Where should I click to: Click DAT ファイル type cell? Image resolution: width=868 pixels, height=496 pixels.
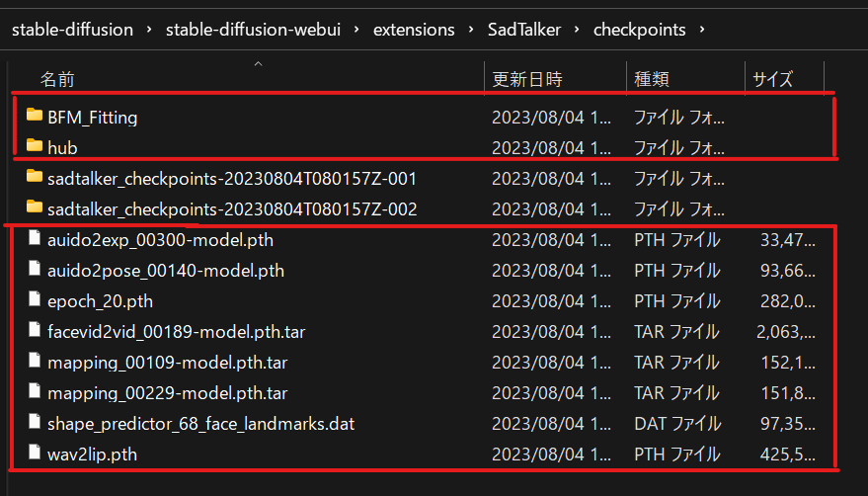coord(677,424)
